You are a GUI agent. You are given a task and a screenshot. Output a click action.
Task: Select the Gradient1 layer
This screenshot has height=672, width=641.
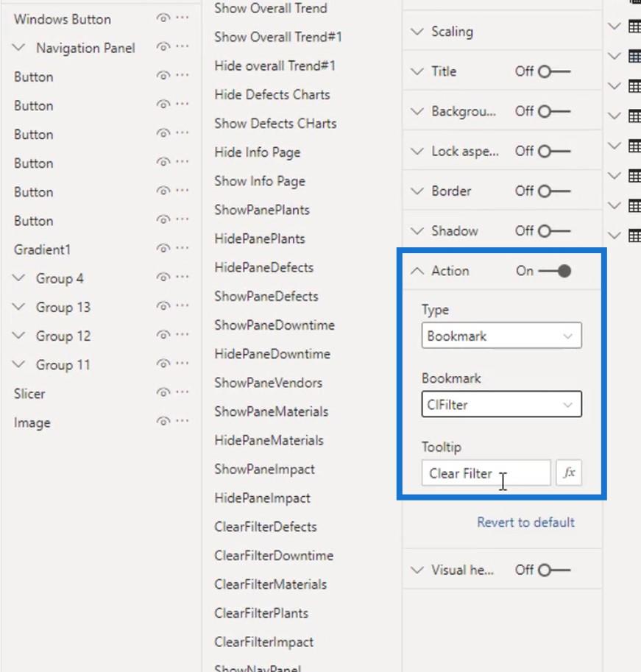43,250
